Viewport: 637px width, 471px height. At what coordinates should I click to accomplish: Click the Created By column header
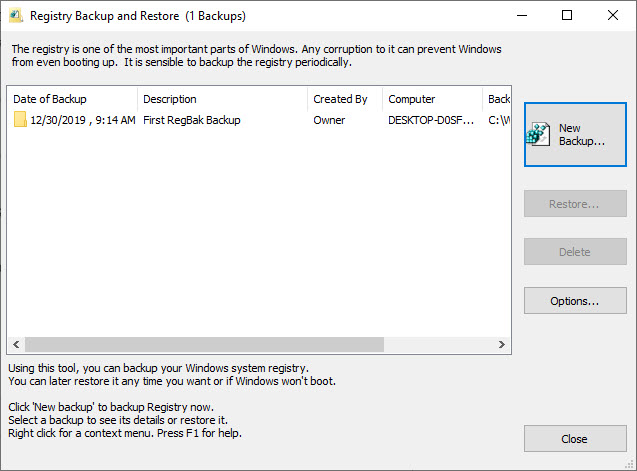(344, 99)
